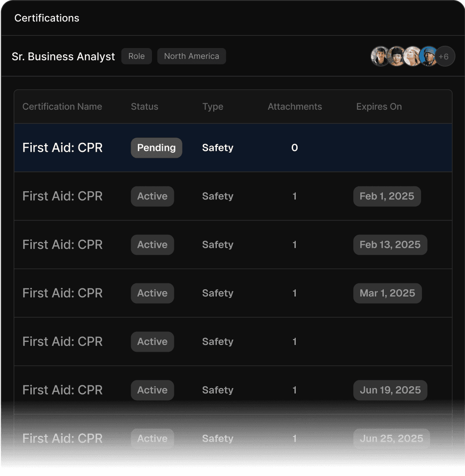The height and width of the screenshot is (476, 465).
Task: Click the Sr. Business Analyst title link
Action: pos(63,56)
